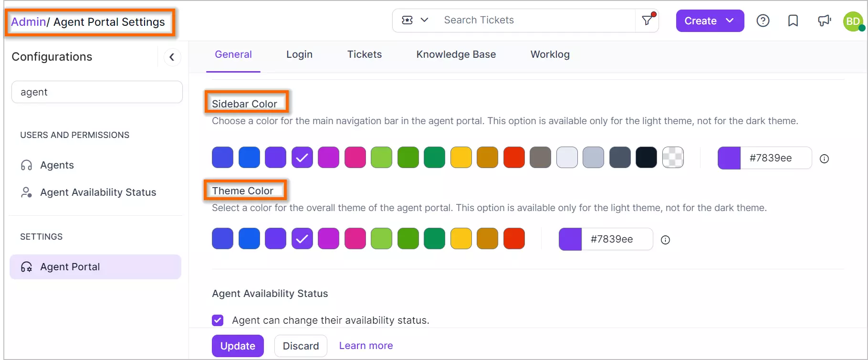Screen dimensions: 868x360
Task: Click the announcements megaphone icon
Action: 824,21
